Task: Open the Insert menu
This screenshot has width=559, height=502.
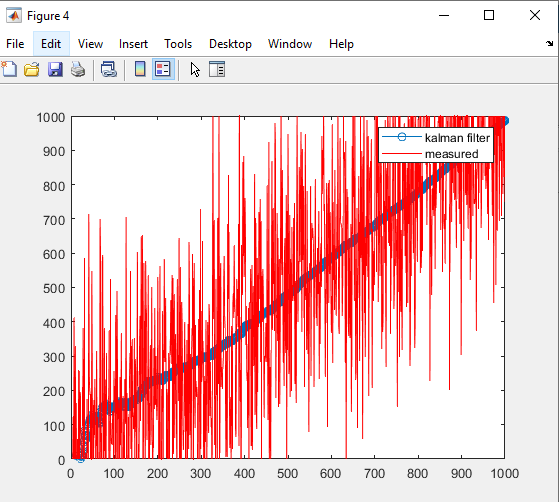Action: tap(133, 44)
